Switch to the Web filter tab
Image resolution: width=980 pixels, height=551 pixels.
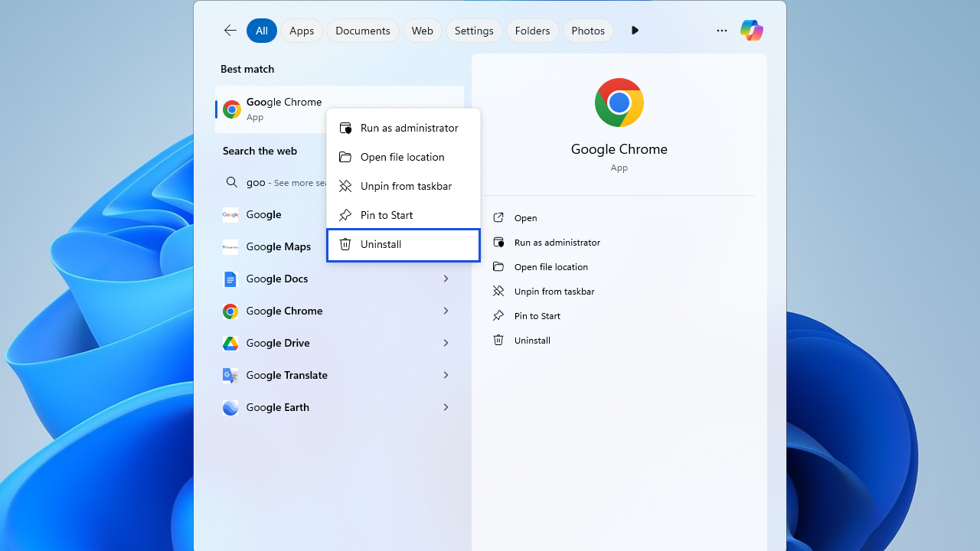pyautogui.click(x=423, y=31)
